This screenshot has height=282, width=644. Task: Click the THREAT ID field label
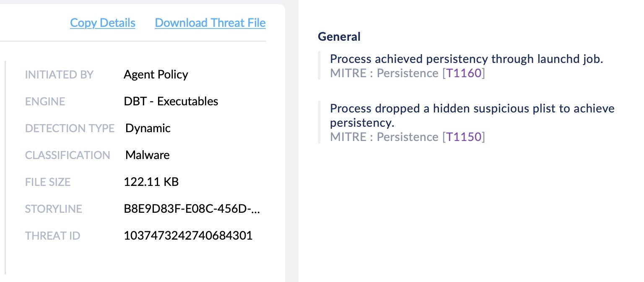coord(52,236)
